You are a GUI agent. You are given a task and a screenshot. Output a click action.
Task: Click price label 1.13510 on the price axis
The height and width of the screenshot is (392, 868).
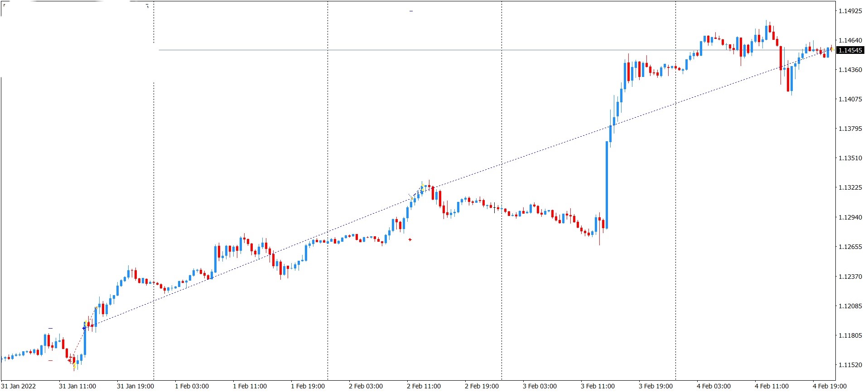click(x=850, y=158)
